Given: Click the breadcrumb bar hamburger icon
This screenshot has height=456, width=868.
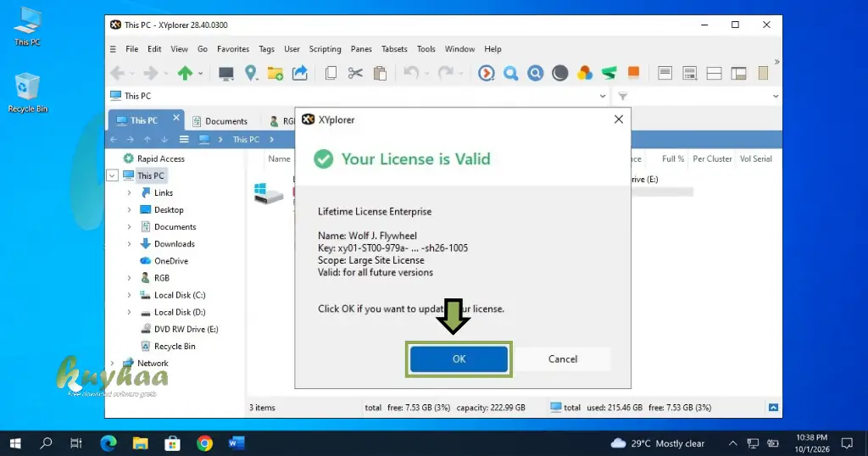Looking at the screenshot, I should (x=184, y=140).
